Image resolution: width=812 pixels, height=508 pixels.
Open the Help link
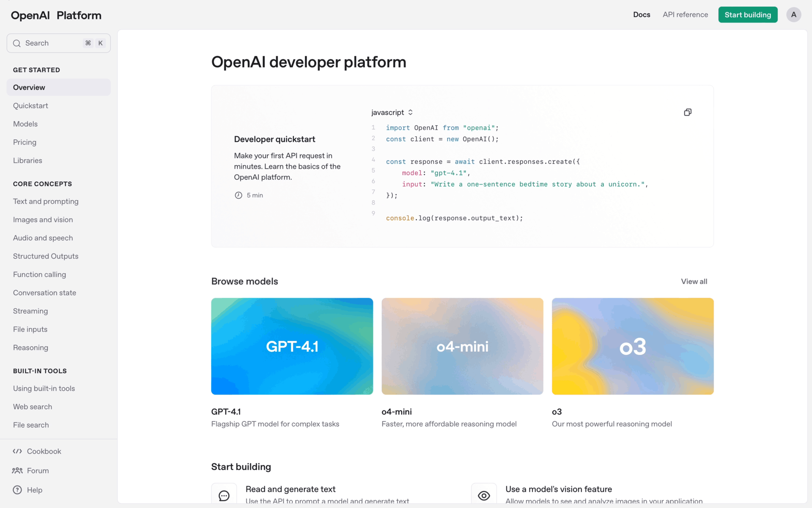coord(35,490)
